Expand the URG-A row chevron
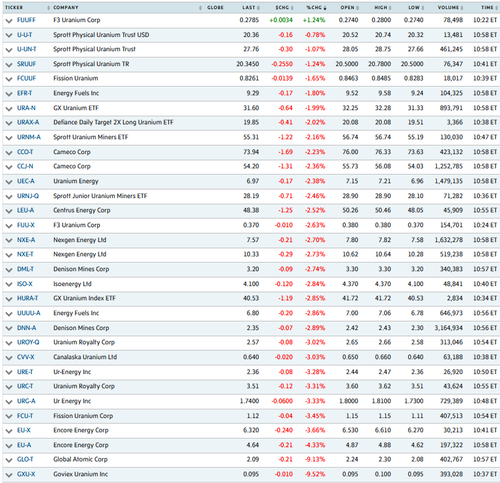Image resolution: width=500 pixels, height=483 pixels. point(9,402)
